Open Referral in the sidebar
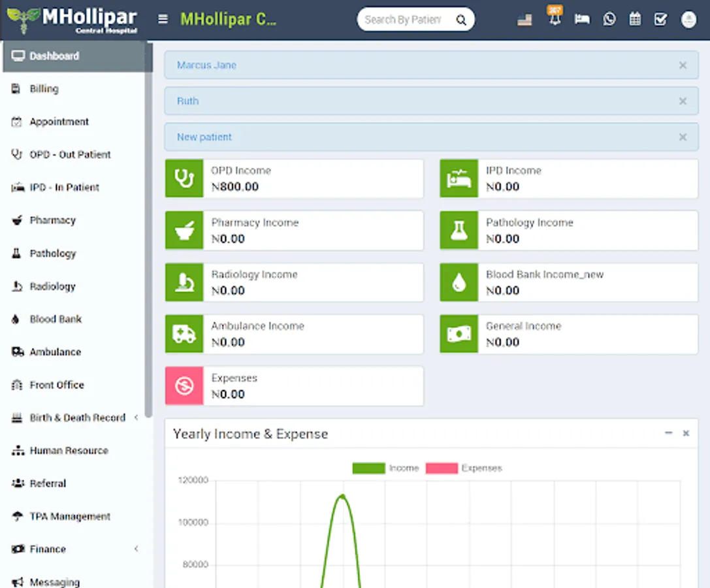This screenshot has width=710, height=588. pyautogui.click(x=74, y=483)
